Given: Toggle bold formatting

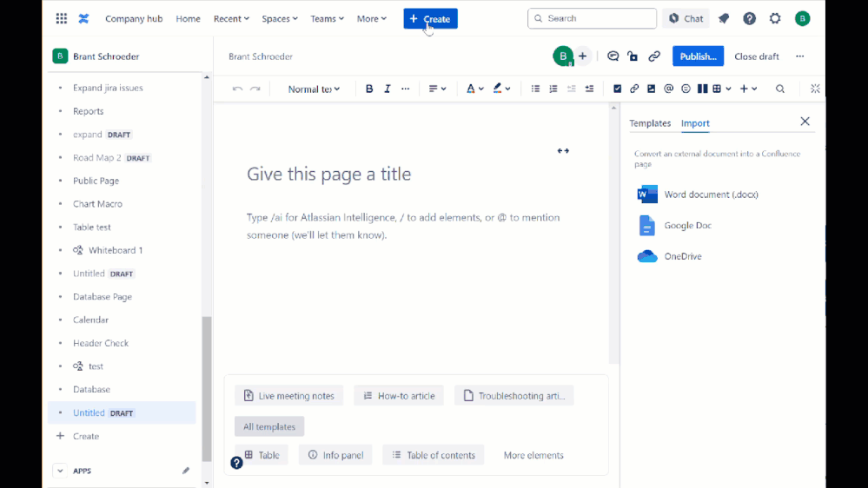Looking at the screenshot, I should [x=369, y=89].
